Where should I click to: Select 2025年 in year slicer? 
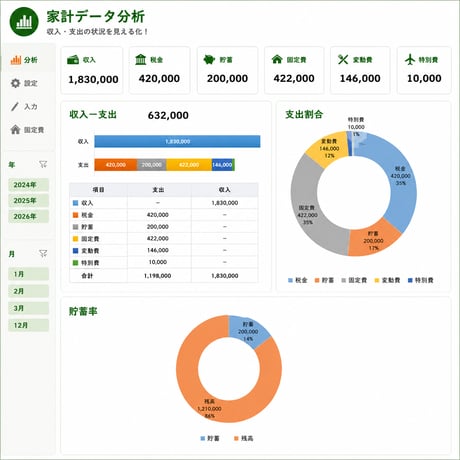[29, 201]
